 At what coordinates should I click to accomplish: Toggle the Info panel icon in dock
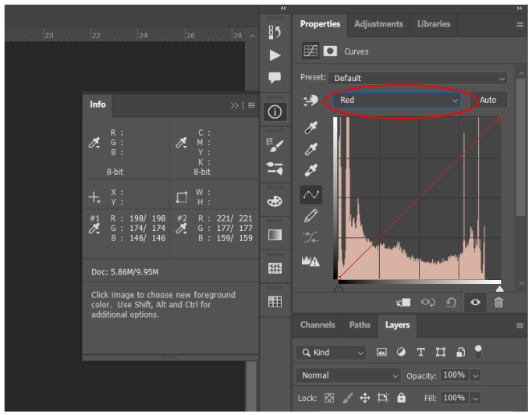[x=275, y=112]
